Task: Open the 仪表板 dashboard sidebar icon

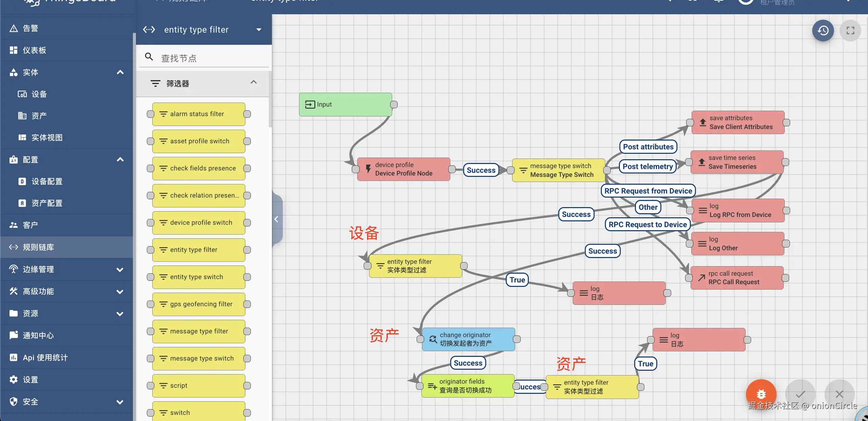Action: coord(14,50)
